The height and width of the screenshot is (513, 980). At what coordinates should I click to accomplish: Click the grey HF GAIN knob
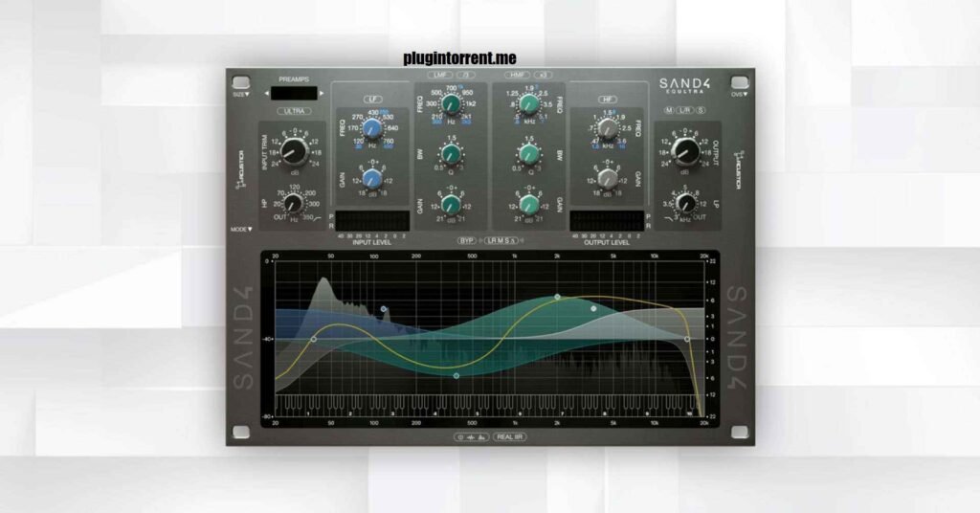(608, 179)
